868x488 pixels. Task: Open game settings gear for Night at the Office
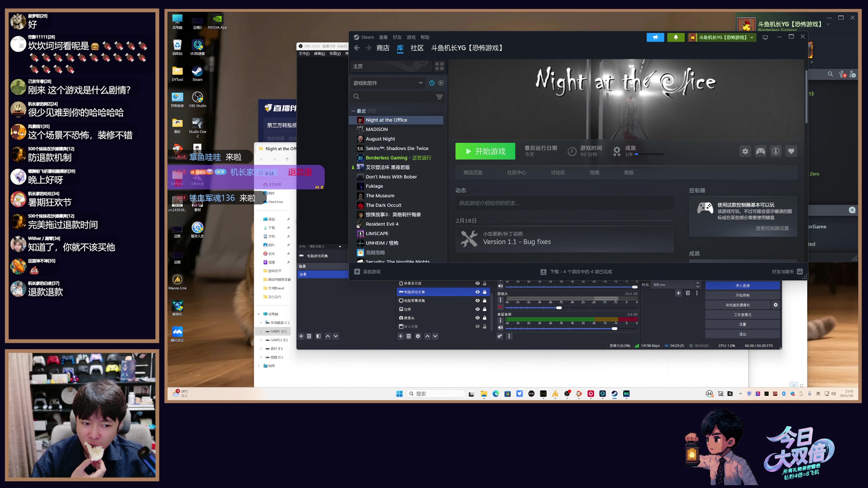click(745, 151)
